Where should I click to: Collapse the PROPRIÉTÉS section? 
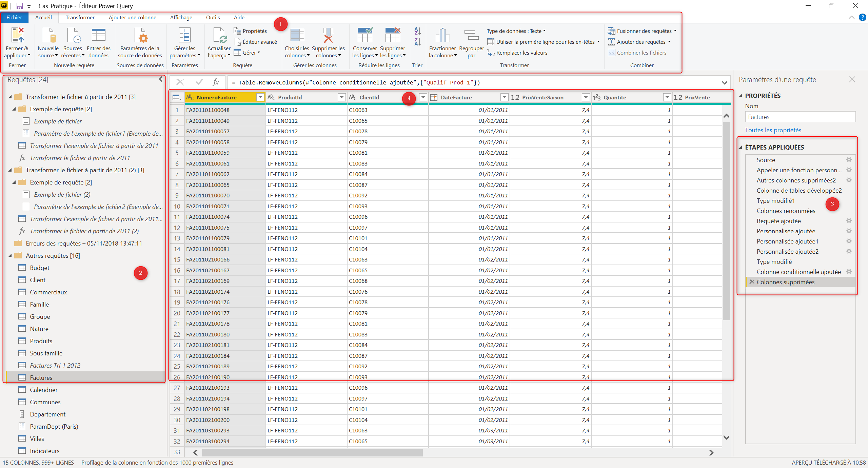click(741, 96)
